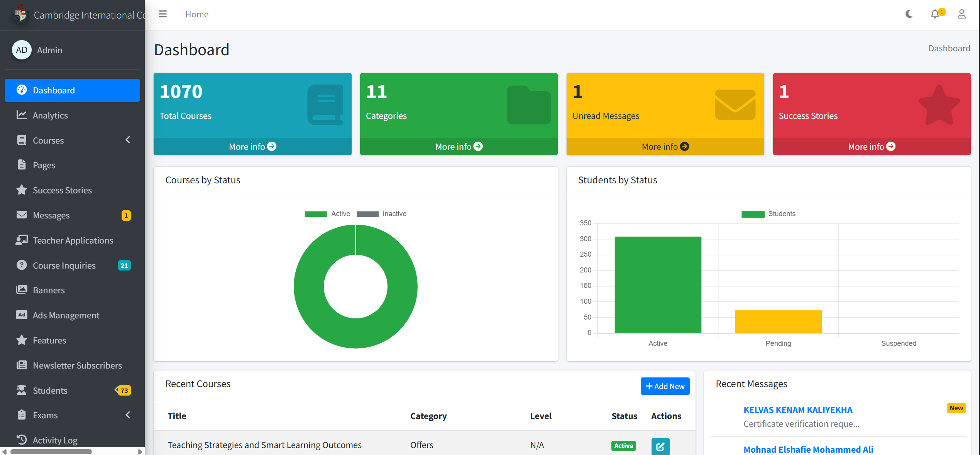Select the Home item in the top navbar
The height and width of the screenshot is (455, 980).
tap(197, 14)
